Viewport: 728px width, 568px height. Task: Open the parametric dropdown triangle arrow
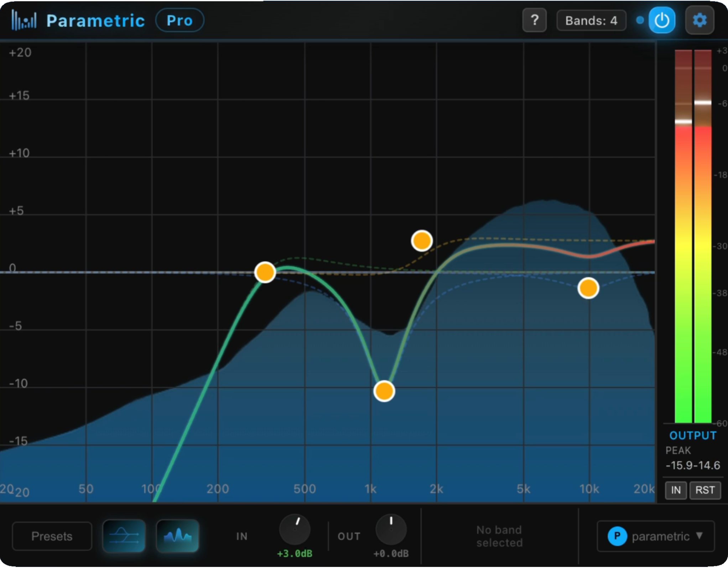[699, 536]
